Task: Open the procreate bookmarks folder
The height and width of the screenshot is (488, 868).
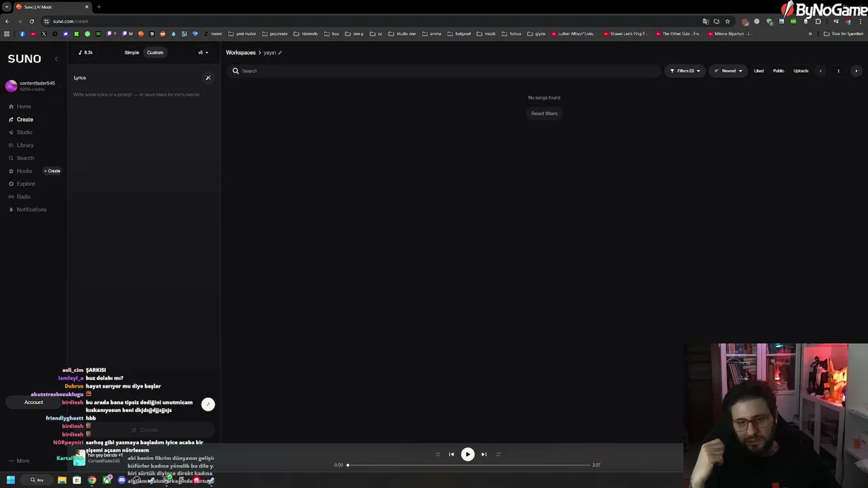Action: [275, 34]
